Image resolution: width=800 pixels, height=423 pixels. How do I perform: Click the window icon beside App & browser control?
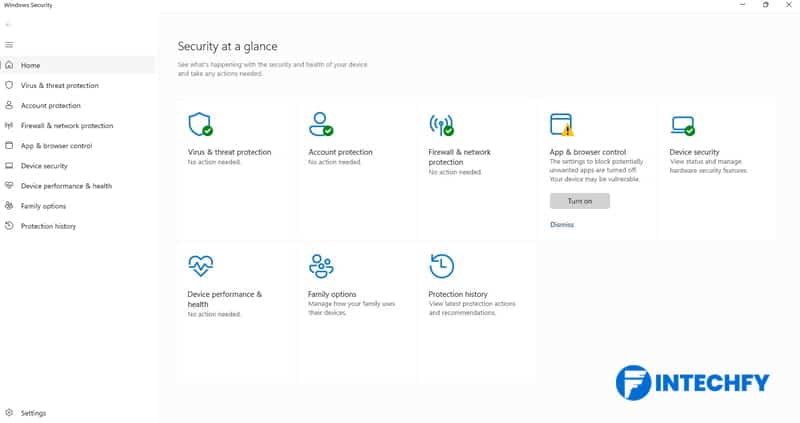click(9, 145)
